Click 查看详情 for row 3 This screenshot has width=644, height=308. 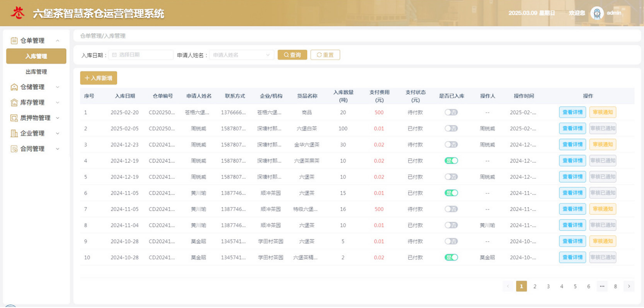click(572, 144)
